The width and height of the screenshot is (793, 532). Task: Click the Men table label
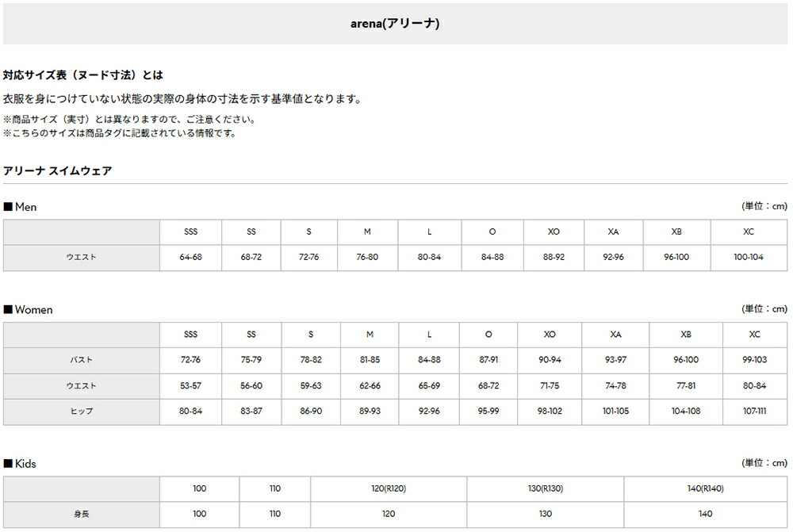click(x=21, y=207)
